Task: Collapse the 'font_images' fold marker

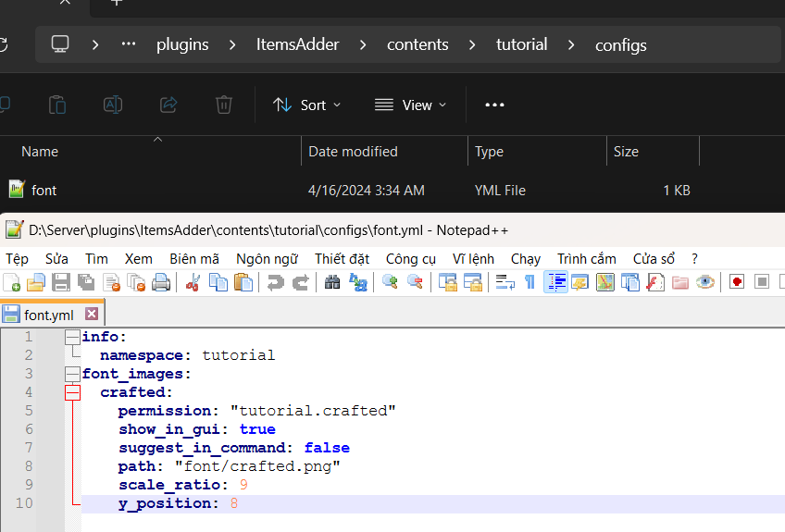Action: click(x=72, y=374)
